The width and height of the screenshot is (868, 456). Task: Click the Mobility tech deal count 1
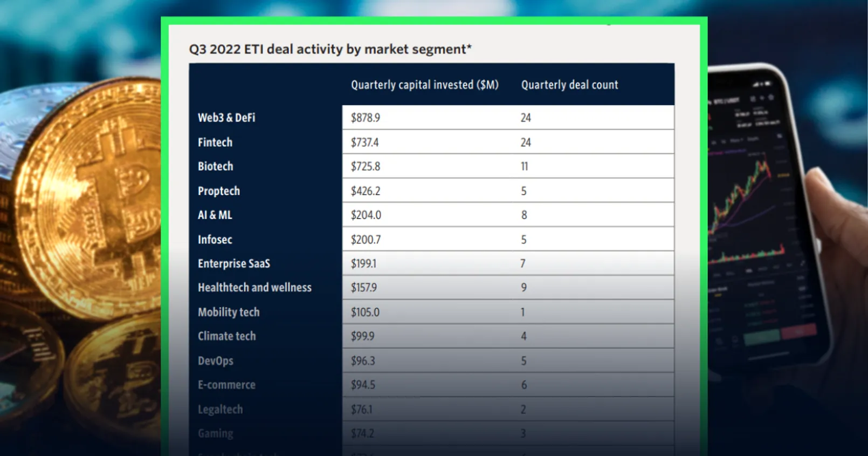pos(522,312)
